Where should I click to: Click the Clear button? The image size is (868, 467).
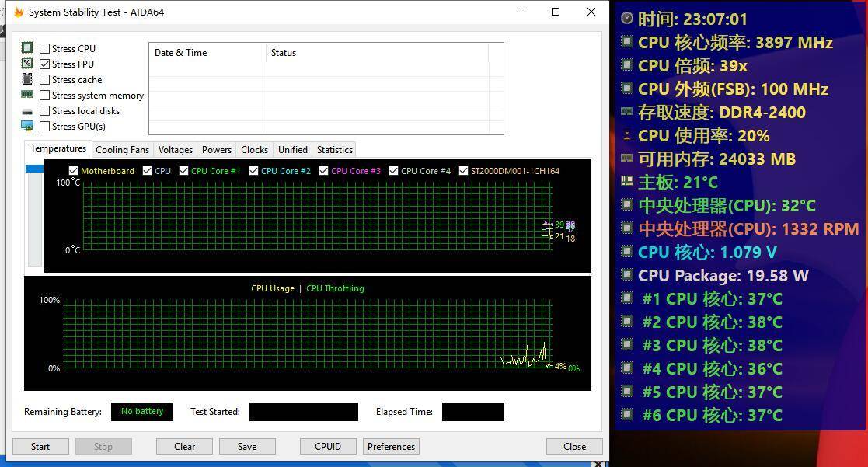[184, 447]
